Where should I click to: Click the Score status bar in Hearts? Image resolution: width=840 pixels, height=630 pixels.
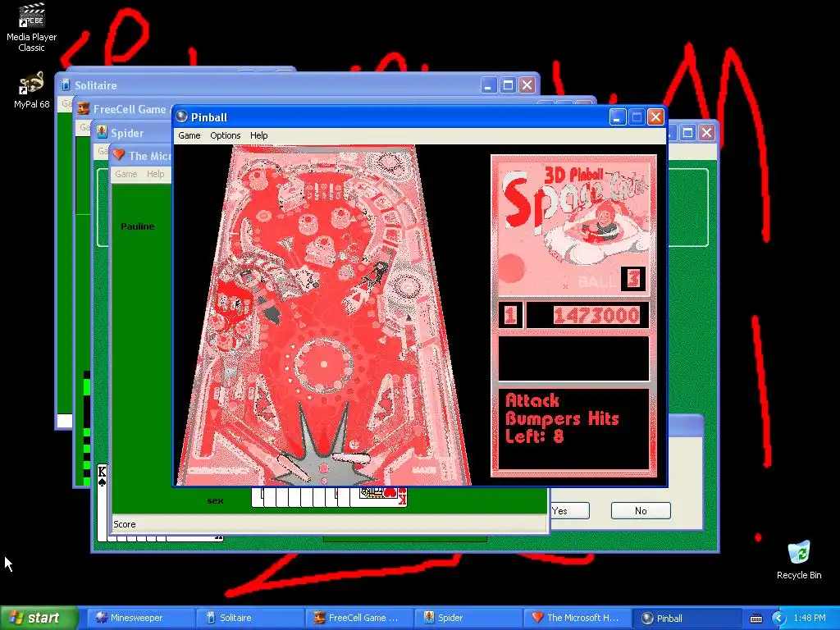330,524
